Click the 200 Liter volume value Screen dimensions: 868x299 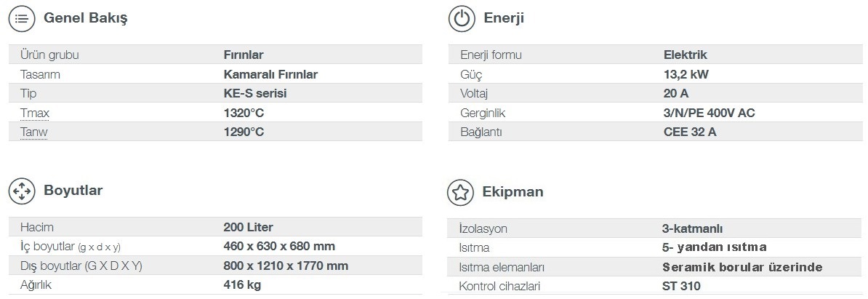click(x=249, y=227)
